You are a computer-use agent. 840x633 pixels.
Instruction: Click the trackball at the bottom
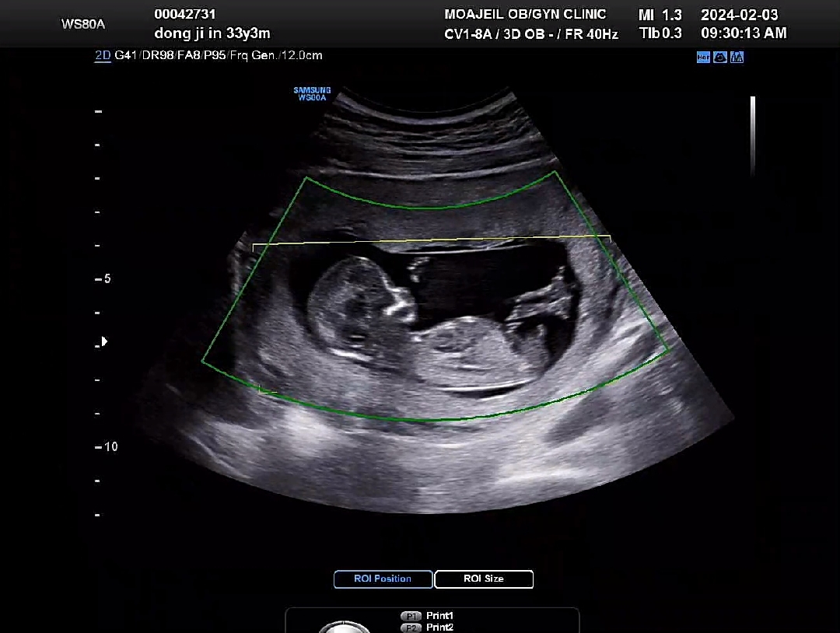pyautogui.click(x=344, y=627)
